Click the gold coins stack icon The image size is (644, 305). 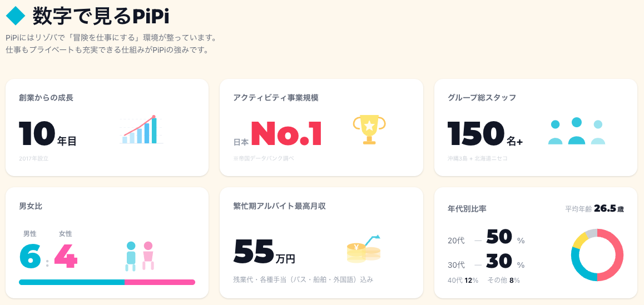363,249
